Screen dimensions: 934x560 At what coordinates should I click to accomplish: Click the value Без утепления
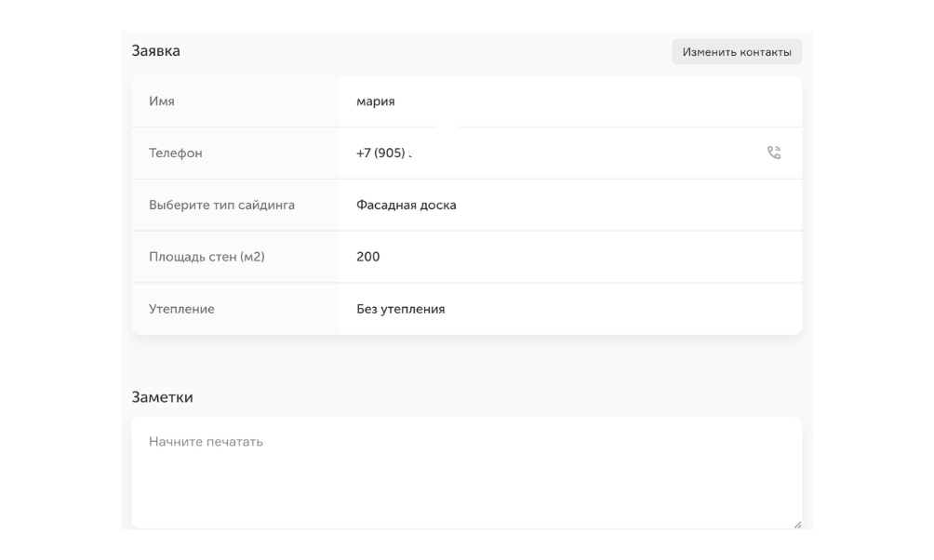pyautogui.click(x=401, y=309)
